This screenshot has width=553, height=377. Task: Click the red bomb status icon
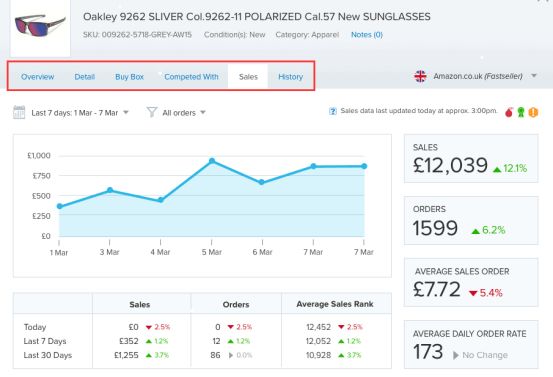[x=509, y=112]
